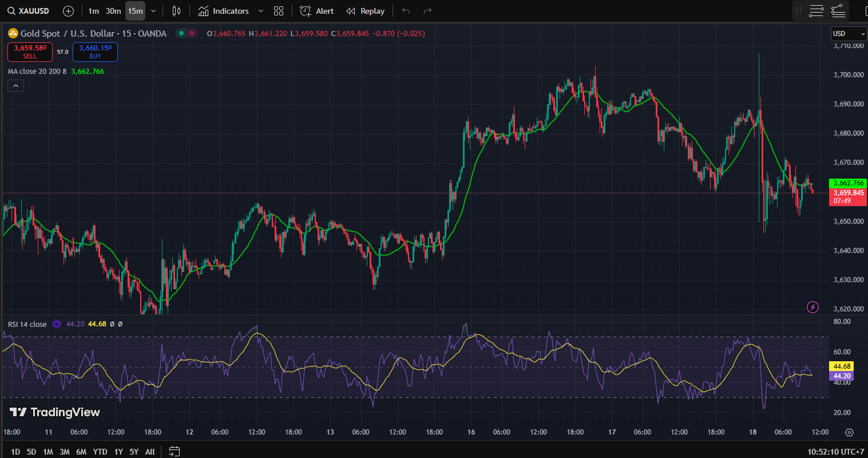868x458 pixels.
Task: Click the purple lightning bolt icon
Action: pos(812,307)
